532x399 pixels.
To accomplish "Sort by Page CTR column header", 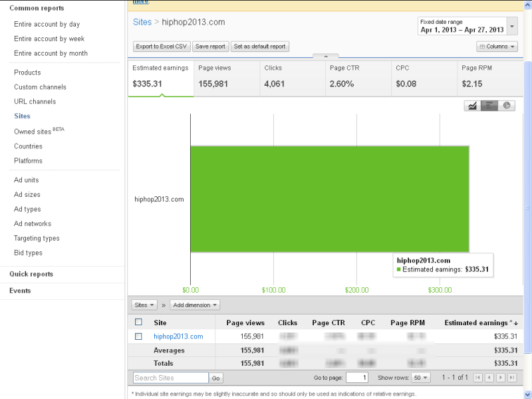I will click(x=329, y=323).
